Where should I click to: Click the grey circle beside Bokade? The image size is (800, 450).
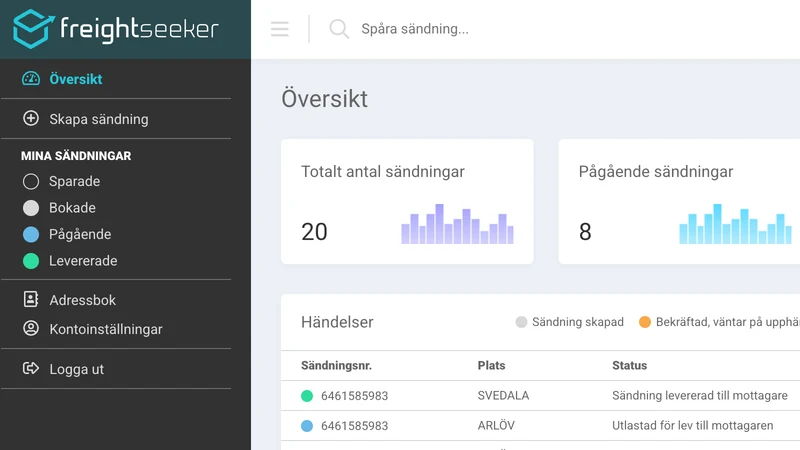tap(31, 208)
